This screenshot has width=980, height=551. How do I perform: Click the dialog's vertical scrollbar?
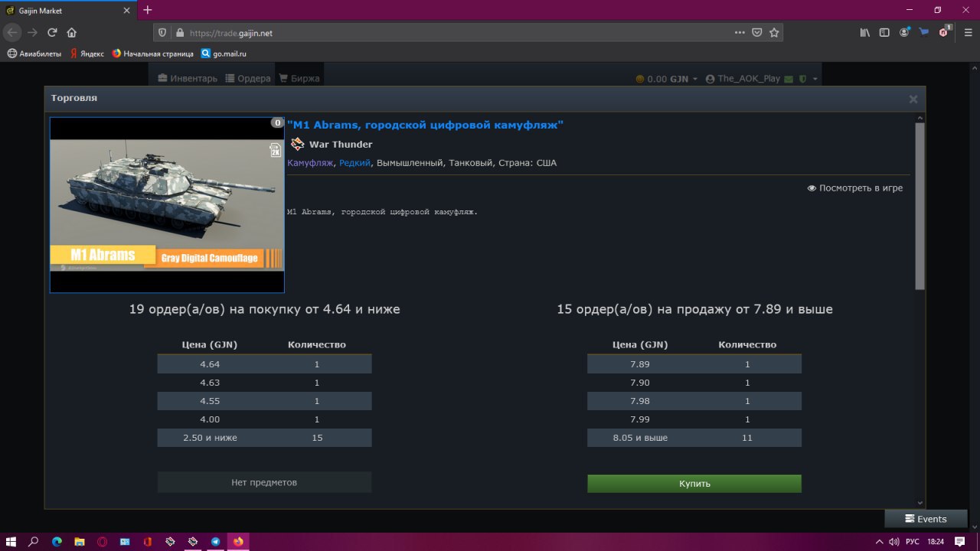point(920,205)
